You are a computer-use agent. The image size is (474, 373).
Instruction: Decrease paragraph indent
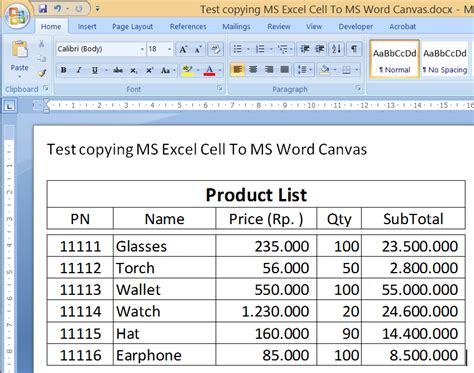point(305,49)
